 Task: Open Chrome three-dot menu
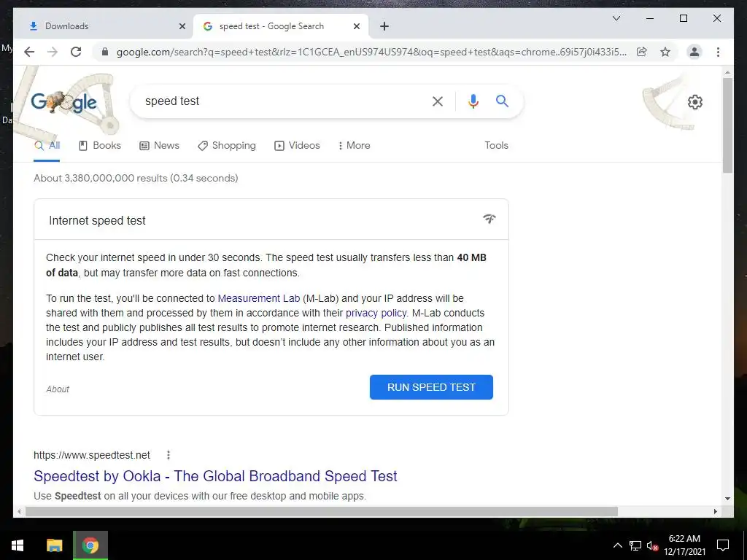718,52
